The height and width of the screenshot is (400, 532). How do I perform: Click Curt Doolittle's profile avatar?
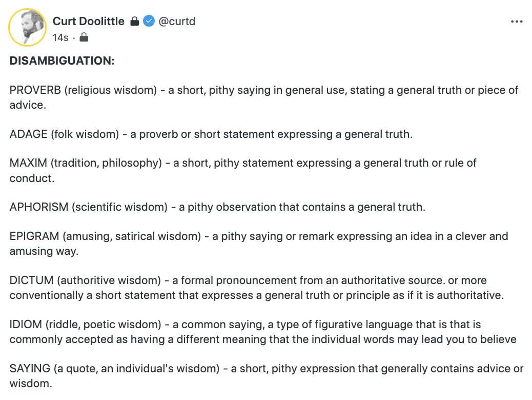tap(27, 27)
